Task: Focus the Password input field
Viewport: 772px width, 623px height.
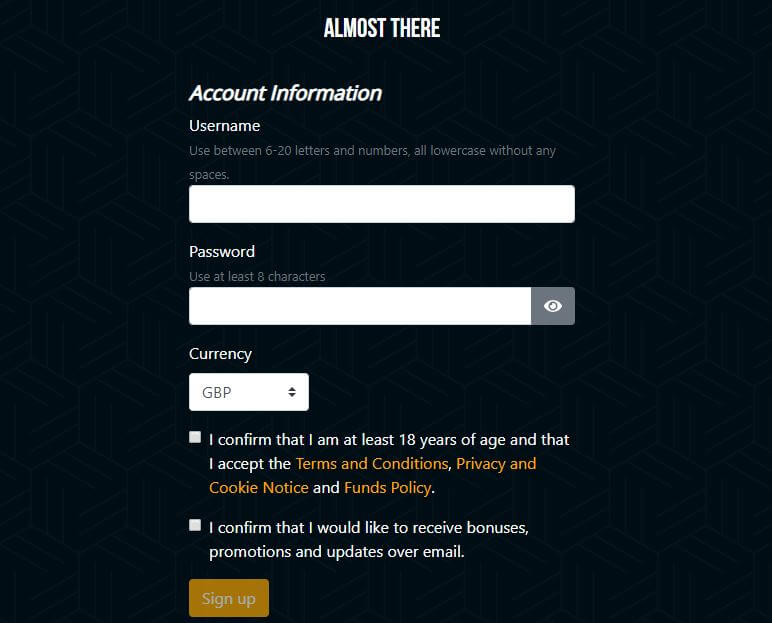Action: point(360,306)
